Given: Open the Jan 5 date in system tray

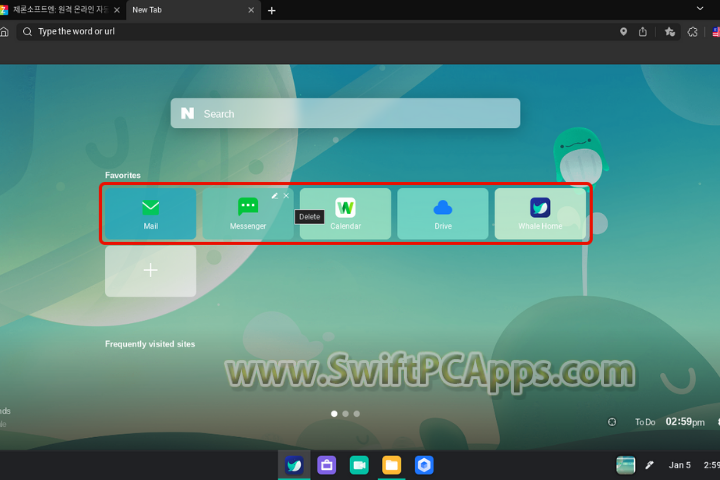Looking at the screenshot, I should coord(680,465).
